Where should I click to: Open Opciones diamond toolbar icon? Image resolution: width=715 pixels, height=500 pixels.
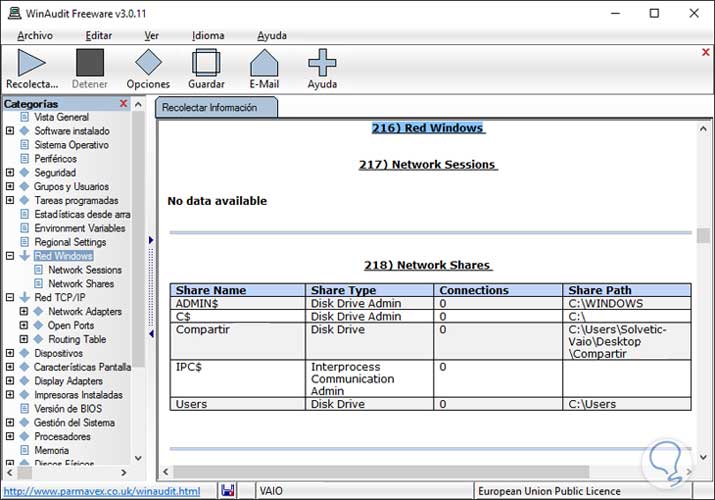148,63
